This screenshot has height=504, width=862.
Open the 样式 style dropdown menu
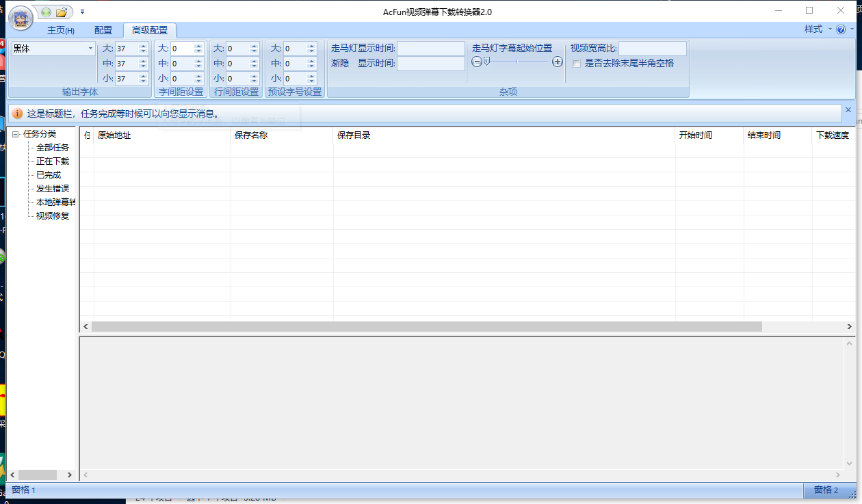(818, 29)
